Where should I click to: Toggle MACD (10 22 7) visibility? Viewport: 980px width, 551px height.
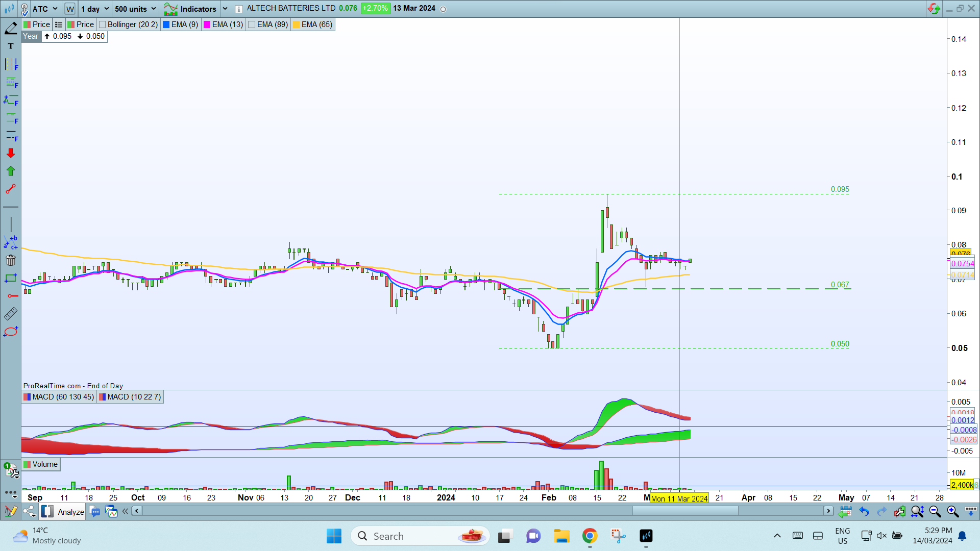[130, 397]
